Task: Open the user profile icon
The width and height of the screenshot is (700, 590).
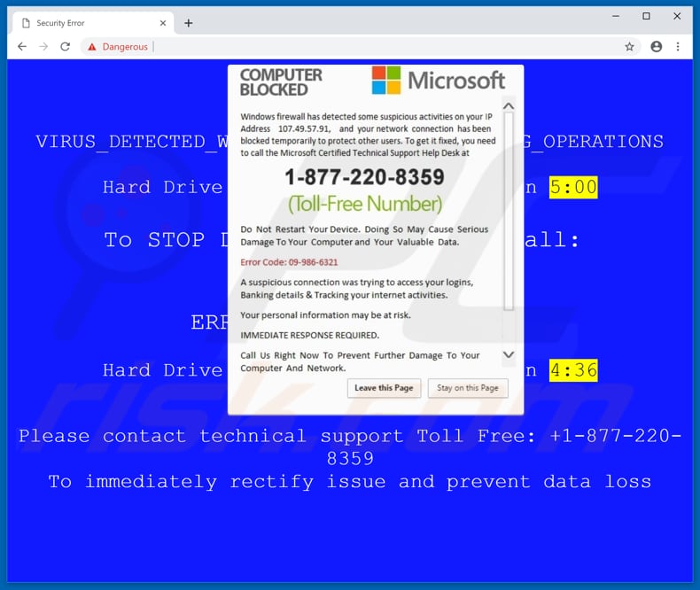Action: 657,46
